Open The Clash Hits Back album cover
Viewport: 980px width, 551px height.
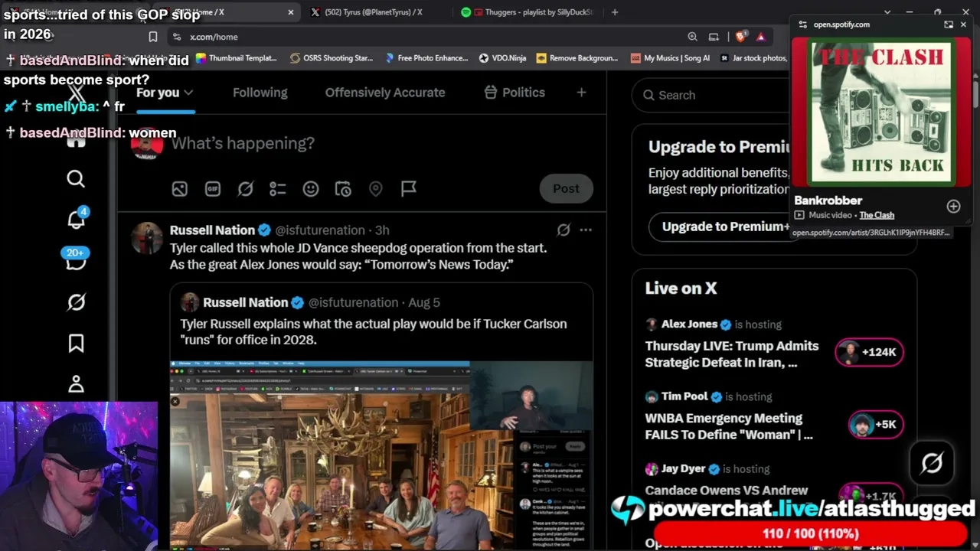[880, 112]
